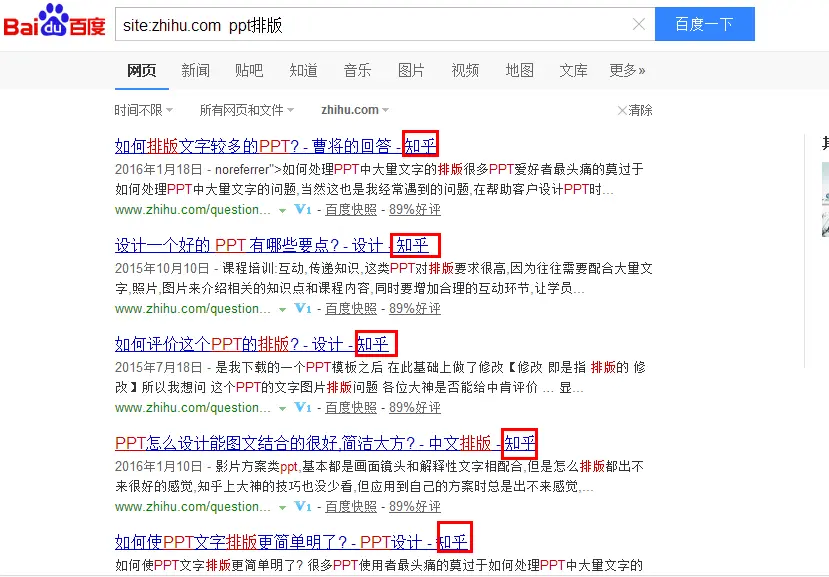829x577 pixels.
Task: Open result 设计一个好的PPT有哪些要点
Action: (272, 245)
